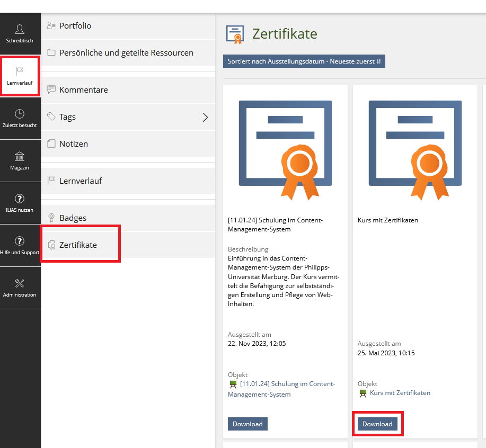Open Portfolio menu entry

pyautogui.click(x=75, y=25)
